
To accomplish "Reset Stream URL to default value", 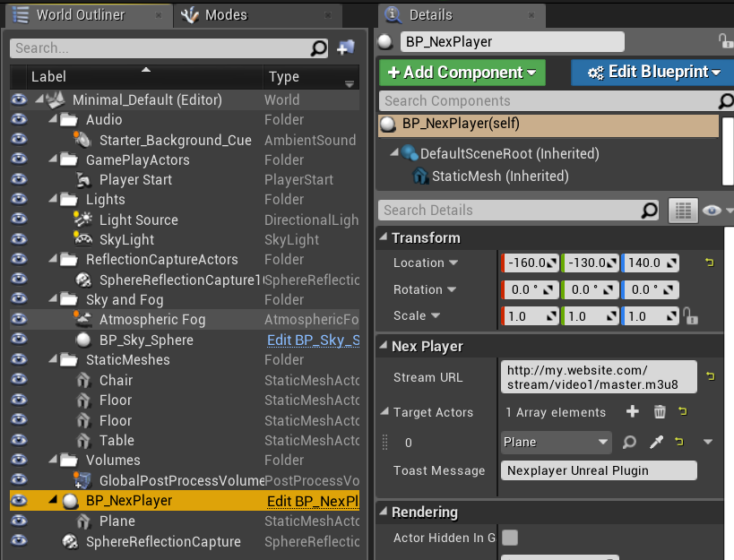I will point(710,375).
